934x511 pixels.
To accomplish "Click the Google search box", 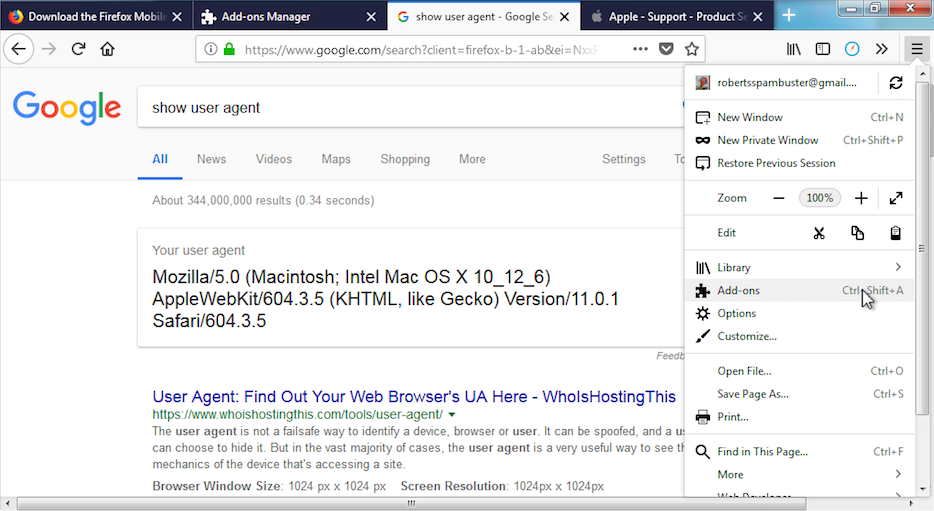I will click(411, 107).
